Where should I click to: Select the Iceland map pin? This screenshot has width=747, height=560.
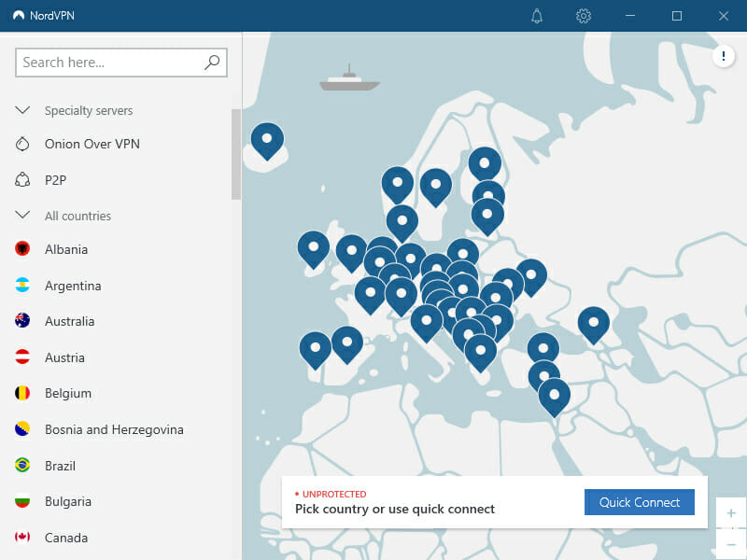pyautogui.click(x=267, y=141)
